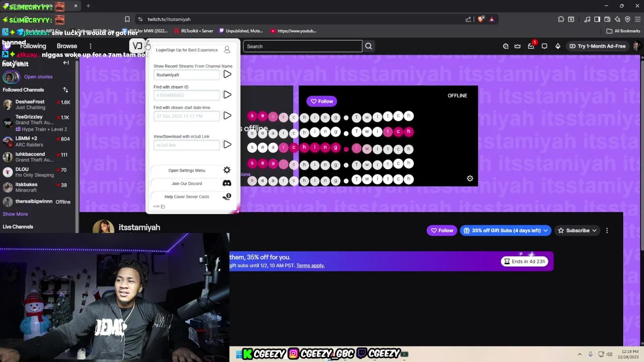This screenshot has width=644, height=362.
Task: Click play arrow next to m3u8 link field
Action: pos(227,145)
